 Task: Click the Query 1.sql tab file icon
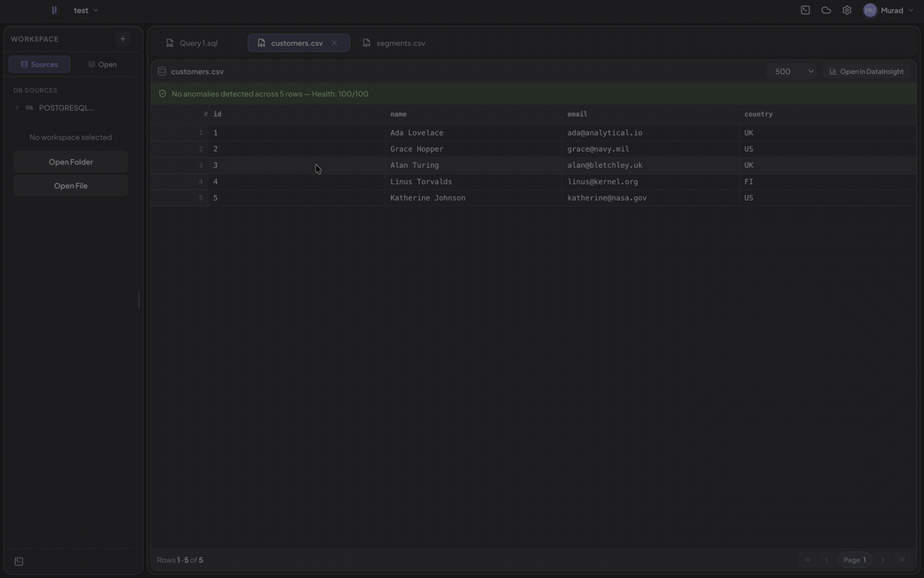170,43
